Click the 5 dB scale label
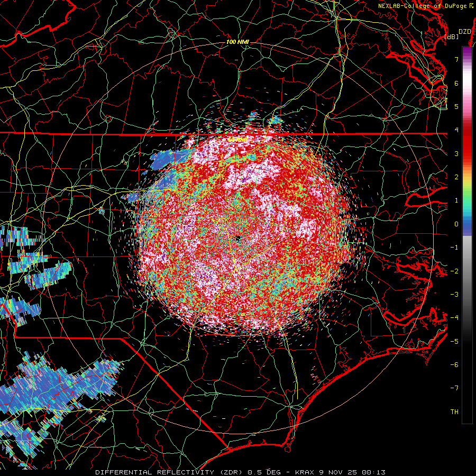476x476 pixels. tap(456, 106)
